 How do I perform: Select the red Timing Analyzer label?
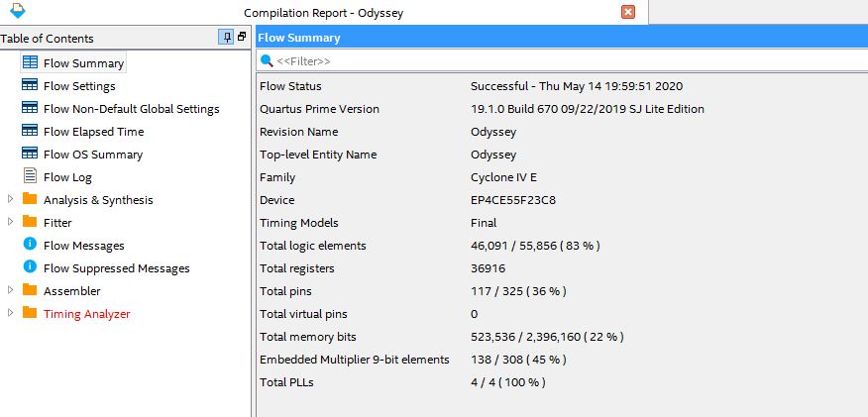coord(87,314)
